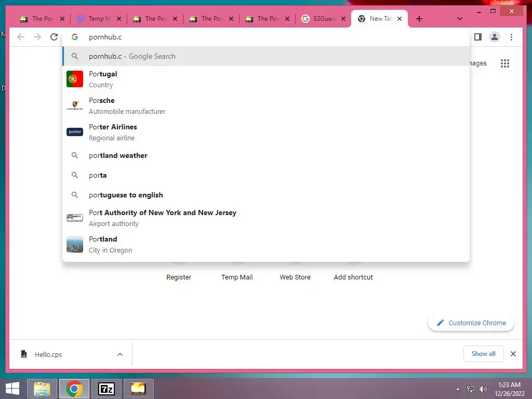Dismiss the downloads bar
The image size is (532, 399).
click(x=513, y=354)
